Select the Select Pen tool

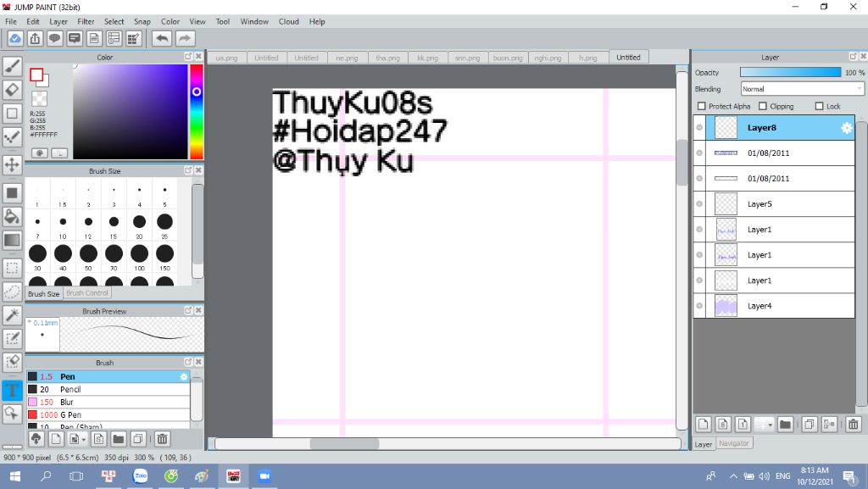click(12, 338)
